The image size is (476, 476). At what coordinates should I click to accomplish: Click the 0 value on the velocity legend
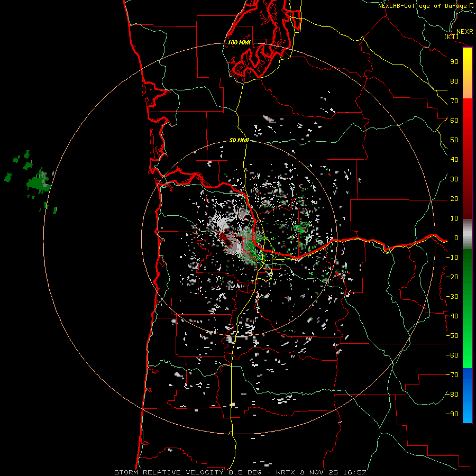point(456,238)
